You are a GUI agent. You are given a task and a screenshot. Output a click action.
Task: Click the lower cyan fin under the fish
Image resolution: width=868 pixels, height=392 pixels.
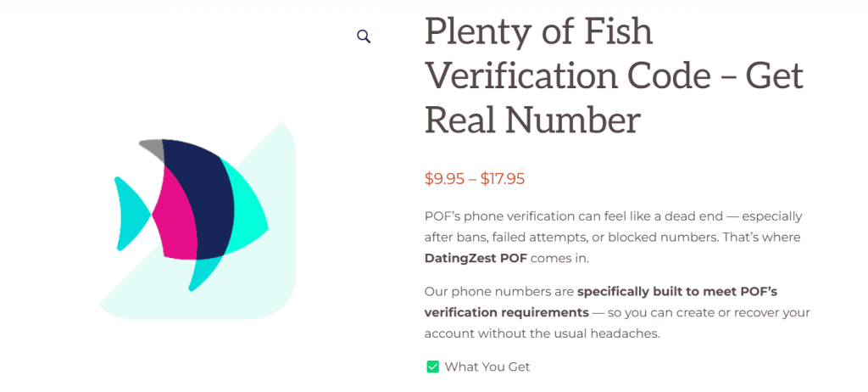coord(203,272)
